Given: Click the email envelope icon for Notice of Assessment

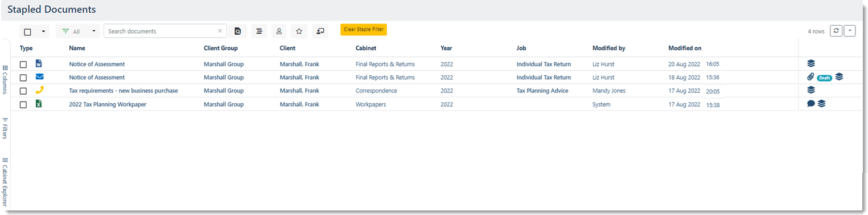Looking at the screenshot, I should coord(39,77).
